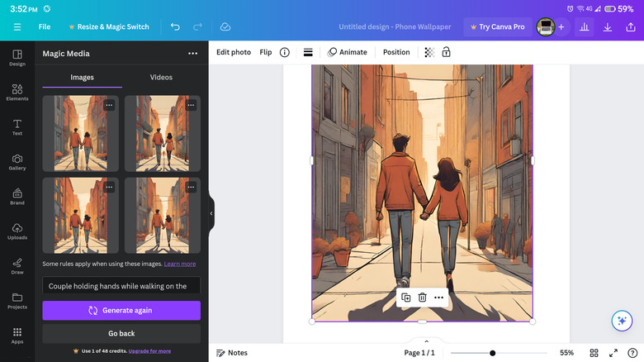This screenshot has width=644, height=362.
Task: Open Magic Media panel options menu
Action: click(192, 54)
